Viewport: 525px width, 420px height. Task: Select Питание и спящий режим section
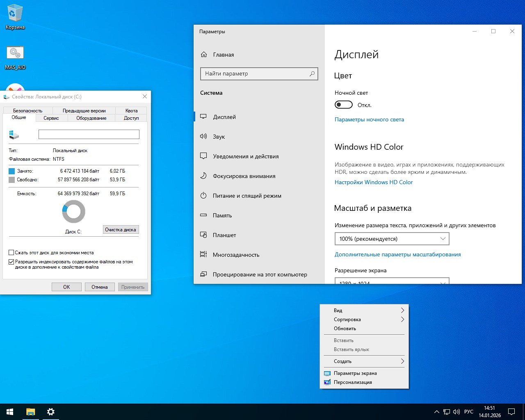247,196
